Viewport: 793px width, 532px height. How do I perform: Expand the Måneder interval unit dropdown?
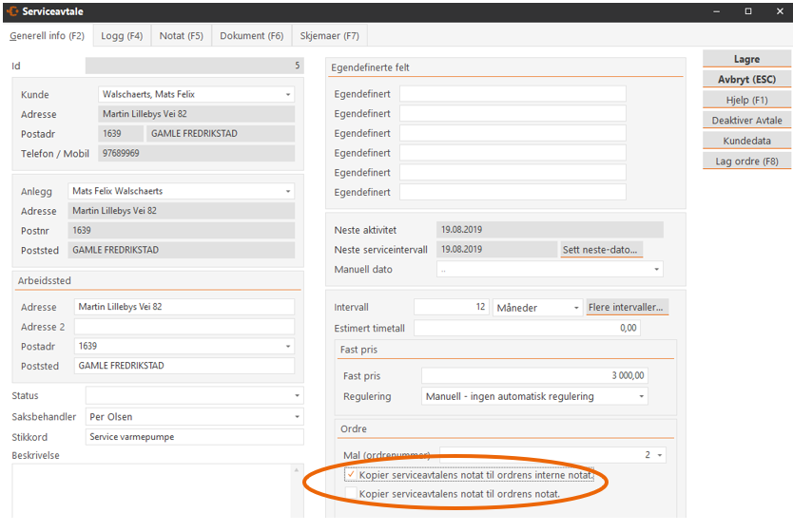tap(576, 308)
